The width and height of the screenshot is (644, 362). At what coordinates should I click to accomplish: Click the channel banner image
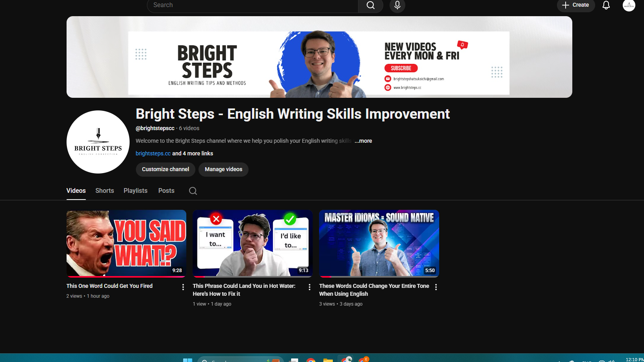pos(319,57)
